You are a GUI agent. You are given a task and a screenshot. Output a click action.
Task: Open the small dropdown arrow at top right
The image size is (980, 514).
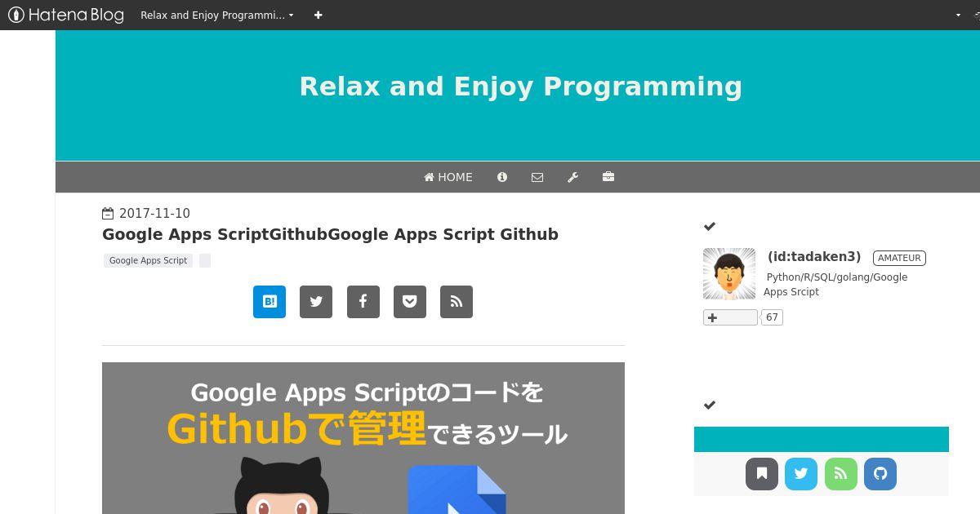pyautogui.click(x=959, y=15)
